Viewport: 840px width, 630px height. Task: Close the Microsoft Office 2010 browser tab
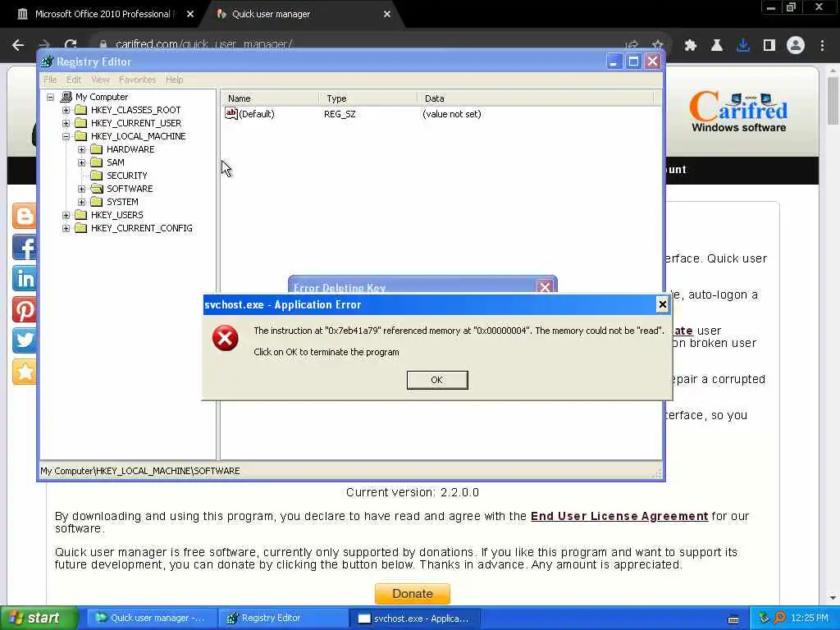[190, 14]
